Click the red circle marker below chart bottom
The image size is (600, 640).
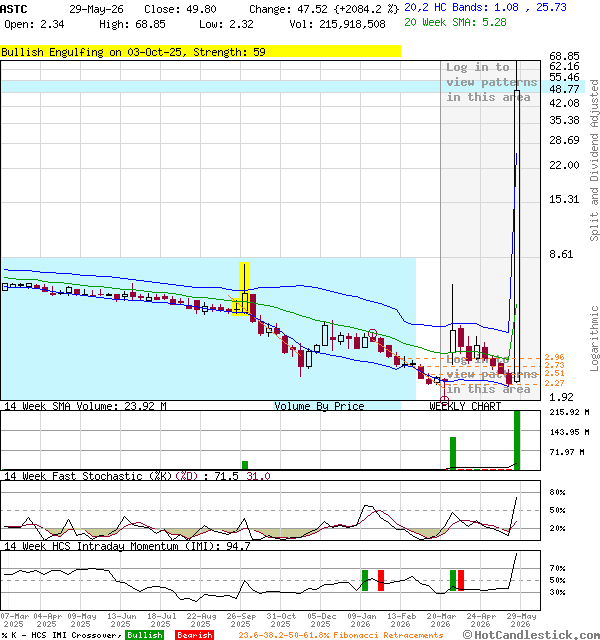(x=444, y=400)
